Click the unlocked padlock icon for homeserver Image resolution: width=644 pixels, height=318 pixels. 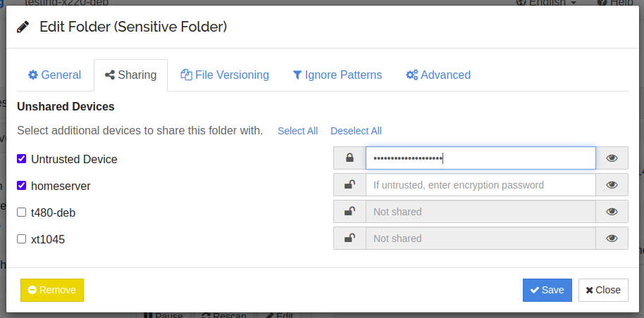(x=349, y=185)
